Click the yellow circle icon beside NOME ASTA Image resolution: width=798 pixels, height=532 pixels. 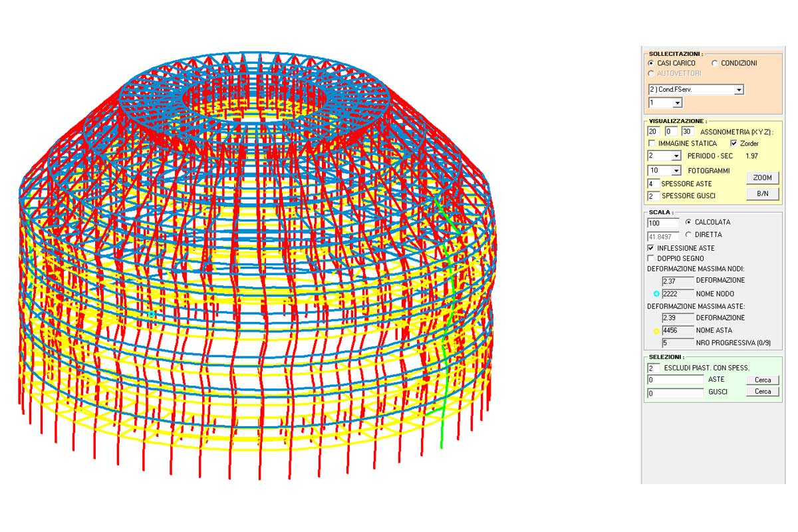point(656,331)
